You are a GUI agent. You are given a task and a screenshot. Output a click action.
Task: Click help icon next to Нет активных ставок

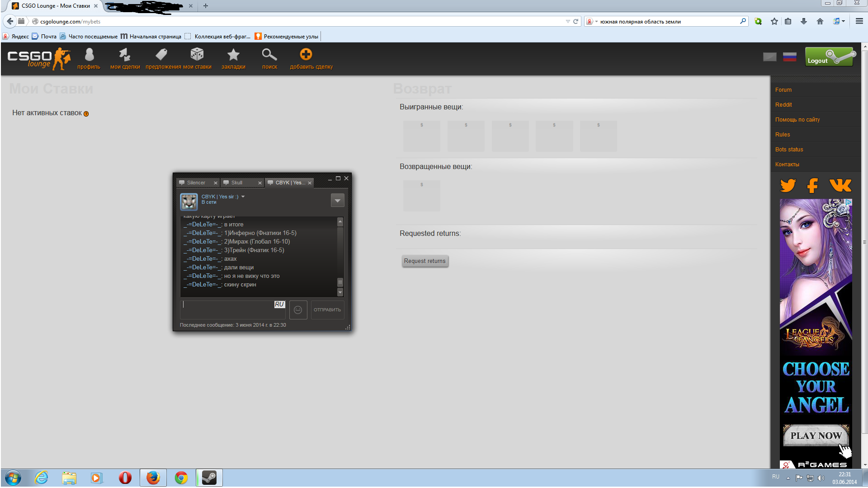(x=86, y=114)
